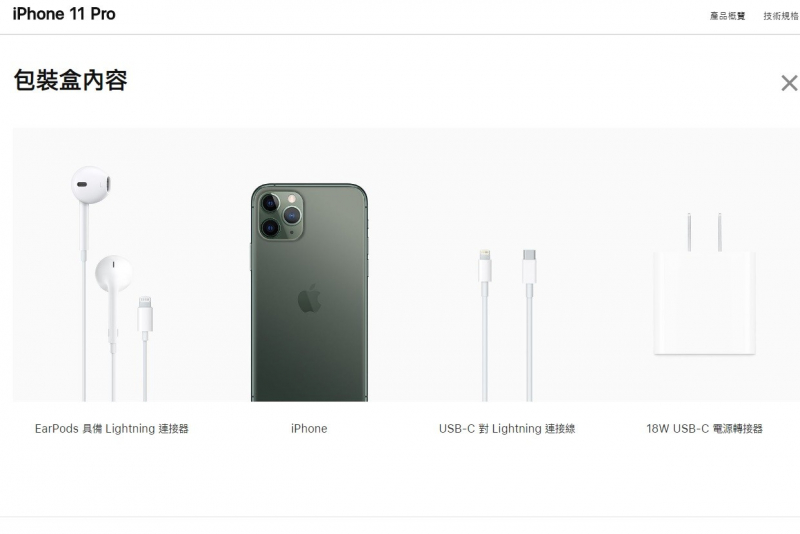Click the iPhone 11 Pro page title
This screenshot has width=800, height=534.
coord(64,14)
